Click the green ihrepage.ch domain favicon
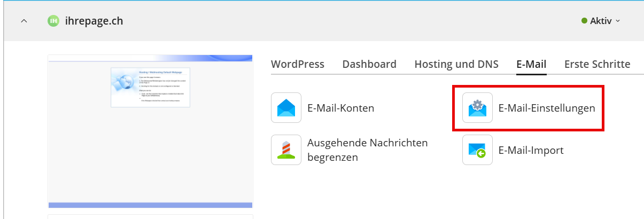Viewport: 644px width, 219px height. (53, 21)
